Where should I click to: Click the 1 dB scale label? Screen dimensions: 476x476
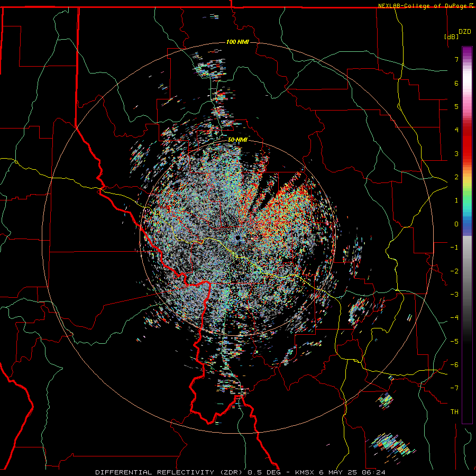(456, 200)
